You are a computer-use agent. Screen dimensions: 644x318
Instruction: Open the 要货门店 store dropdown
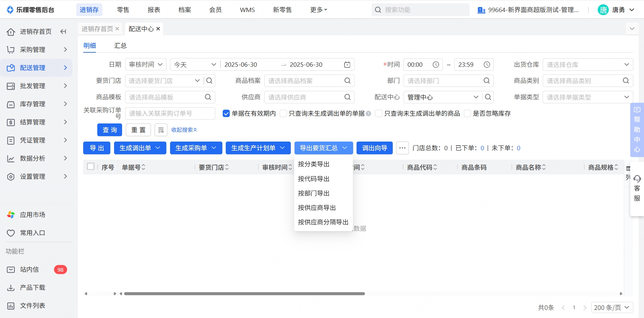click(197, 81)
